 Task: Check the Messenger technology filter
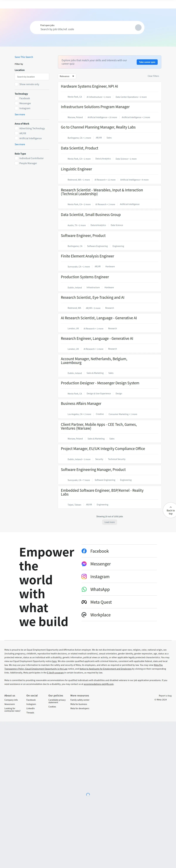click(x=16, y=103)
